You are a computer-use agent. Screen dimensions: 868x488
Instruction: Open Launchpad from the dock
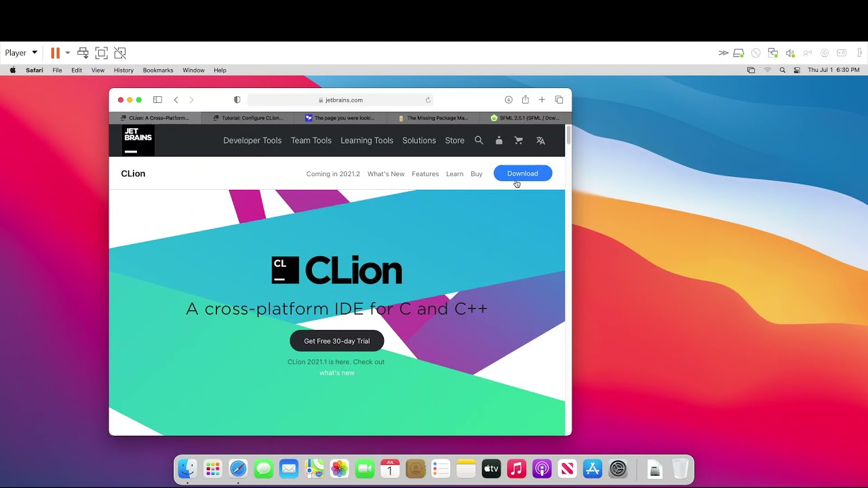click(x=212, y=468)
